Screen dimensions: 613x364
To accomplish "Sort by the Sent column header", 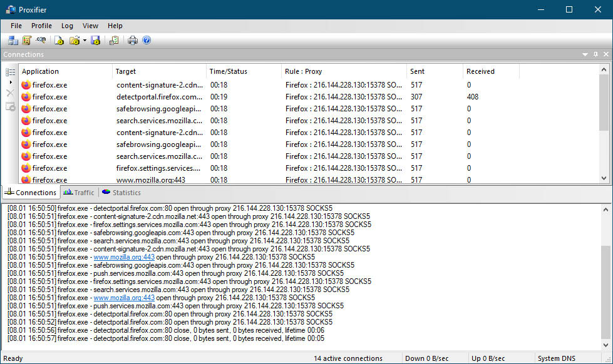I will [x=435, y=71].
